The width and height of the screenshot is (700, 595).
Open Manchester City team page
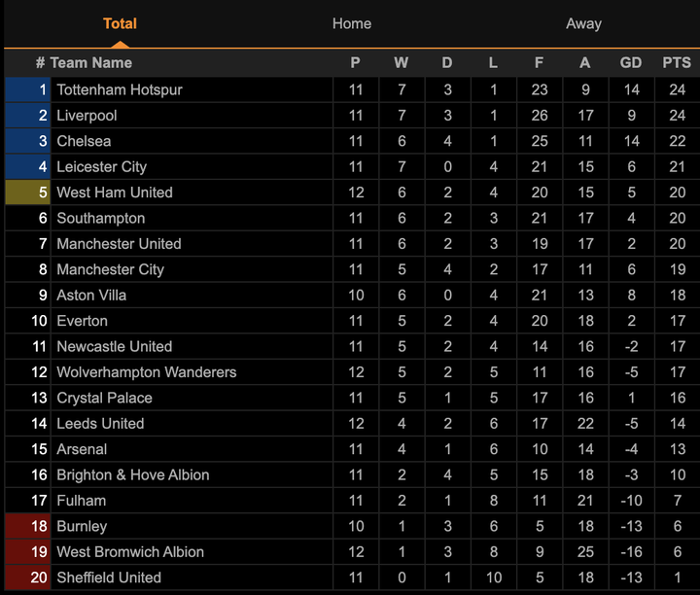110,269
